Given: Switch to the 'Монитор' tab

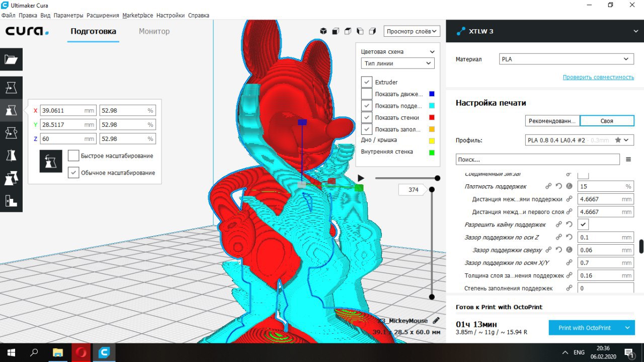Looking at the screenshot, I should [x=154, y=31].
